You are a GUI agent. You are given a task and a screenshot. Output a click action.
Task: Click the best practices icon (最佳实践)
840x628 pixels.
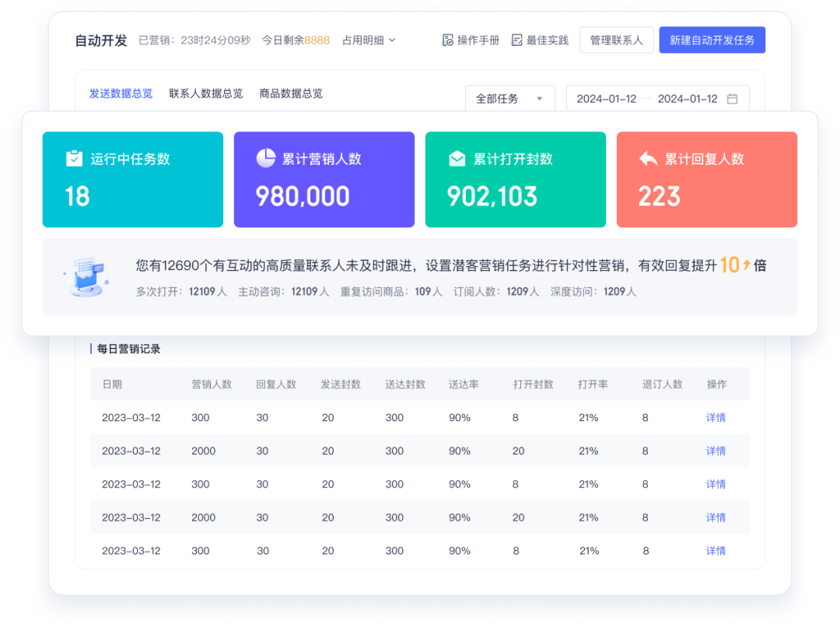tap(516, 40)
